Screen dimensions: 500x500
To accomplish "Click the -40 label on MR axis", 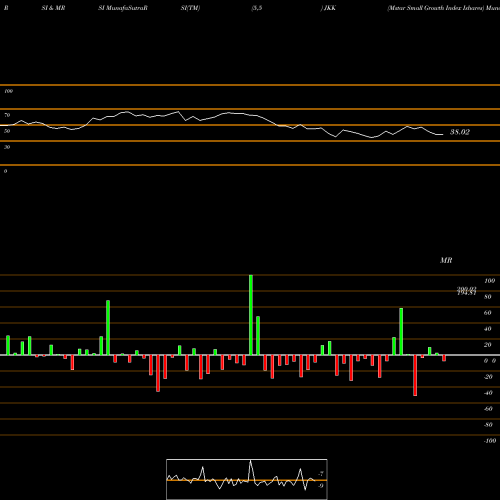I will pos(488,393).
